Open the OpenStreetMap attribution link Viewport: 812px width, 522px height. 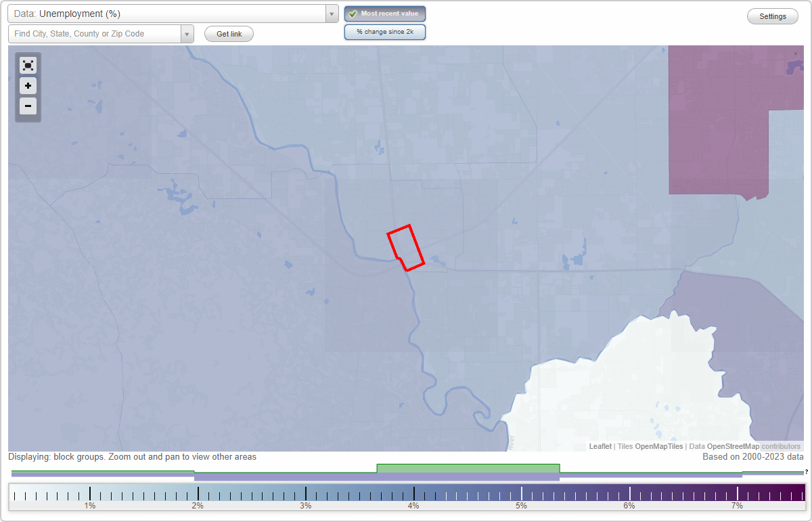[x=733, y=446]
